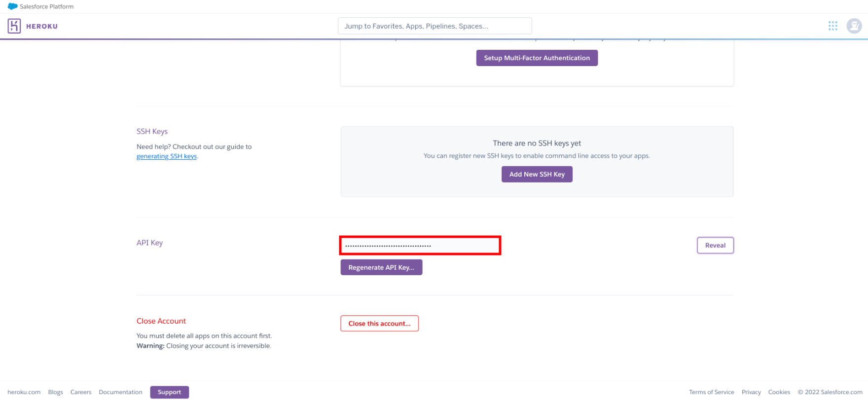Open Careers footer link
Image resolution: width=868 pixels, height=400 pixels.
coord(81,392)
